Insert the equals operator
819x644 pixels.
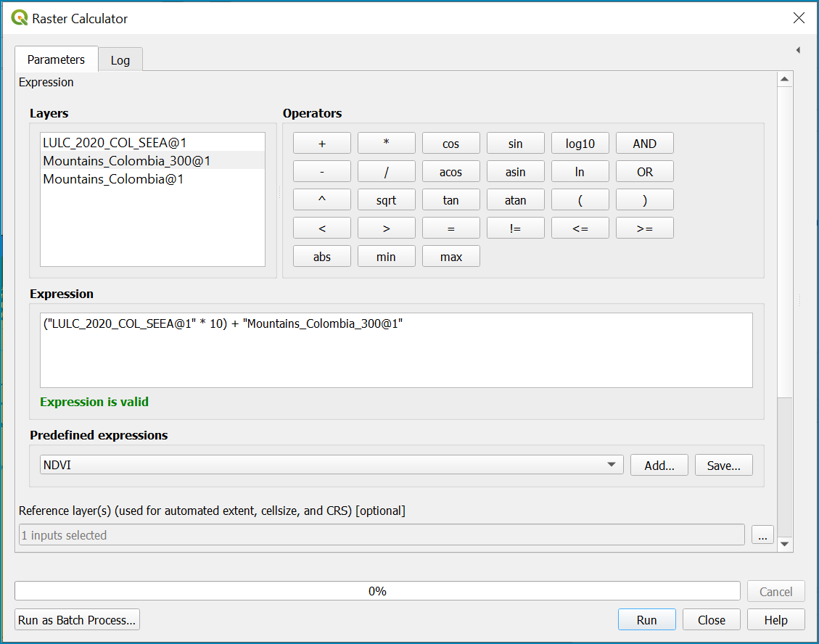tap(450, 228)
